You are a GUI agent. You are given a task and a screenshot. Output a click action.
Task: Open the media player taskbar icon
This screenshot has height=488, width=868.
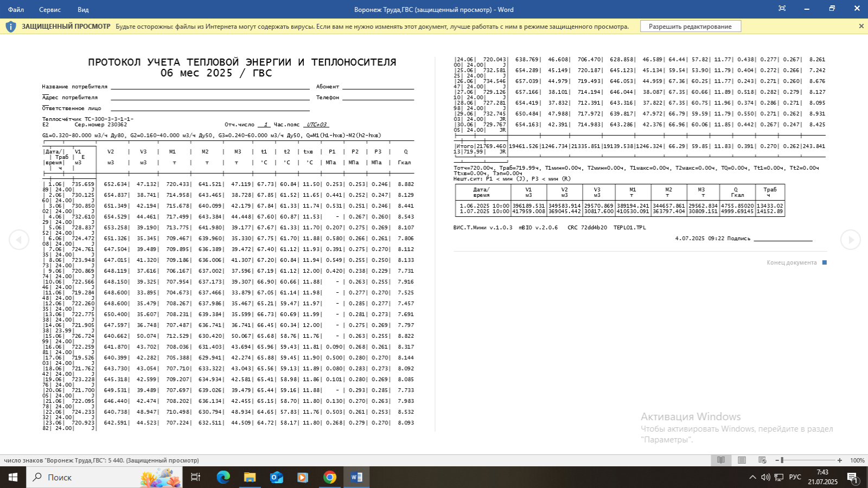tap(303, 477)
